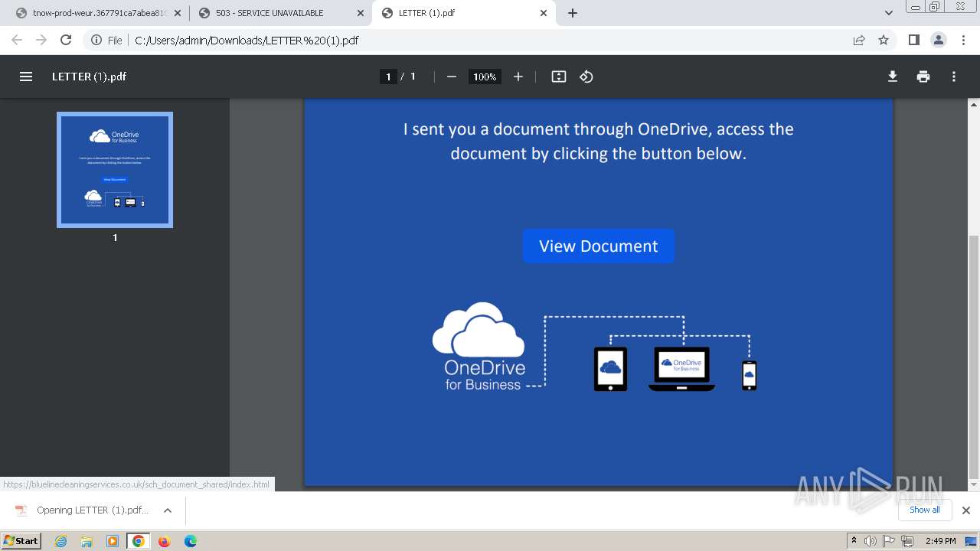
Task: Click the address bar URL
Action: pyautogui.click(x=247, y=40)
